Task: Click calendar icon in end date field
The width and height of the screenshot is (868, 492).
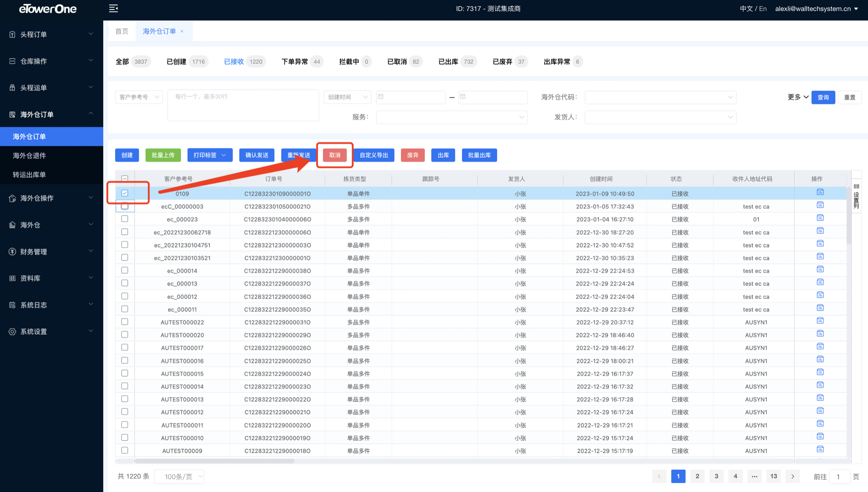Action: [463, 96]
